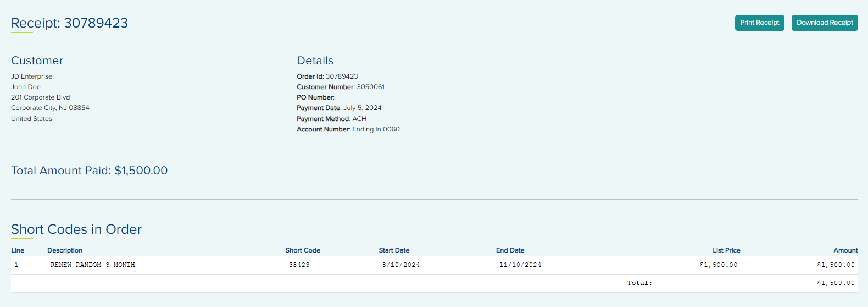Click the Receipt: 30789423 heading
The width and height of the screenshot is (868, 307).
(69, 23)
